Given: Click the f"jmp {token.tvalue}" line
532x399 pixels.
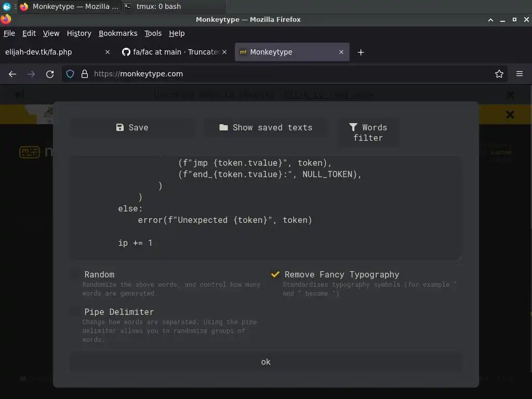Looking at the screenshot, I should [255, 163].
